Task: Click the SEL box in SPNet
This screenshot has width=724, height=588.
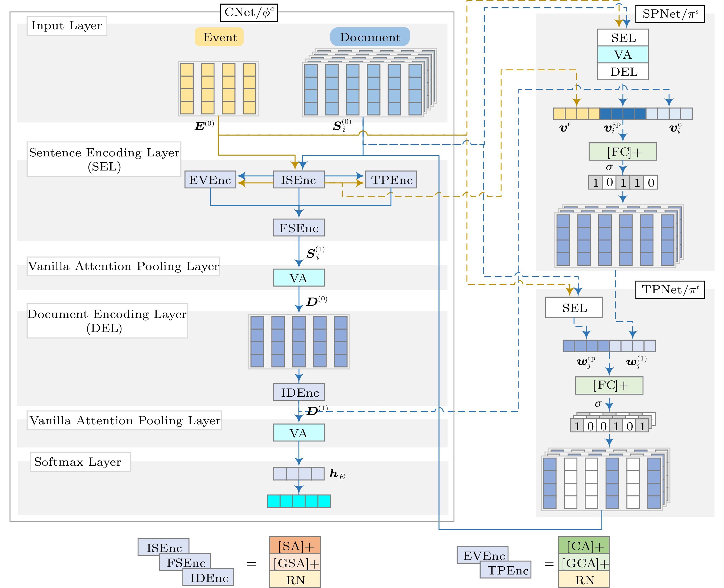Action: click(623, 37)
